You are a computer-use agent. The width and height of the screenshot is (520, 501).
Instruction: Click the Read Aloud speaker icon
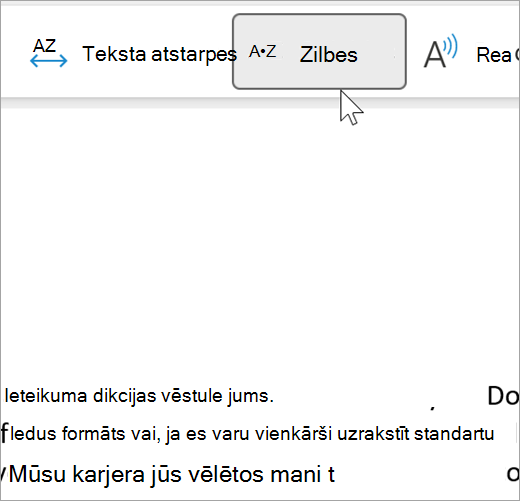pos(440,51)
